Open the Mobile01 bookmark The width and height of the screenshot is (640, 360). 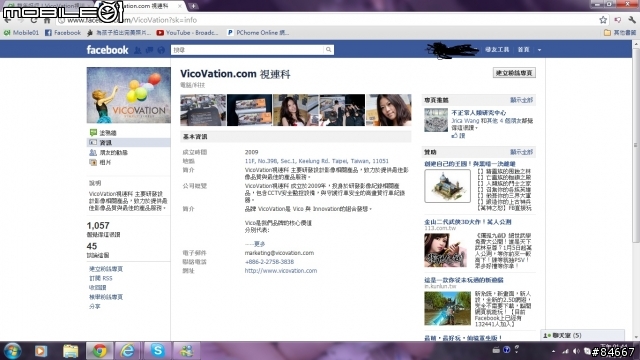click(x=21, y=33)
